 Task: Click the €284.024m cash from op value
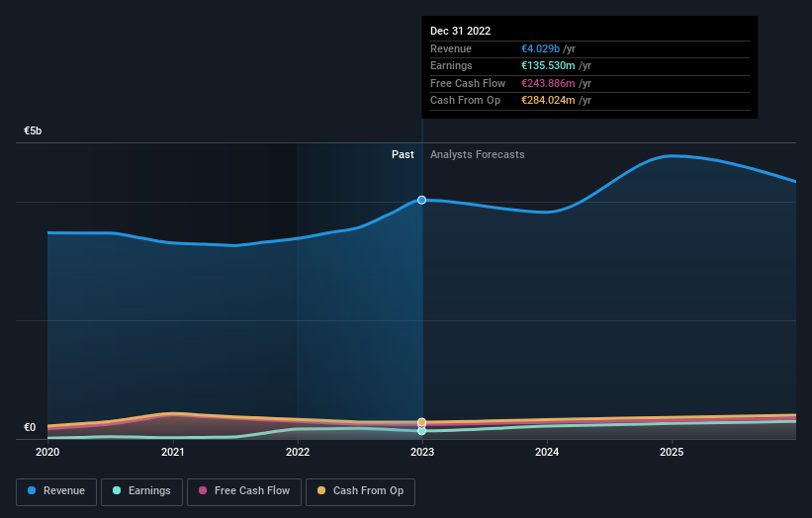pos(548,101)
